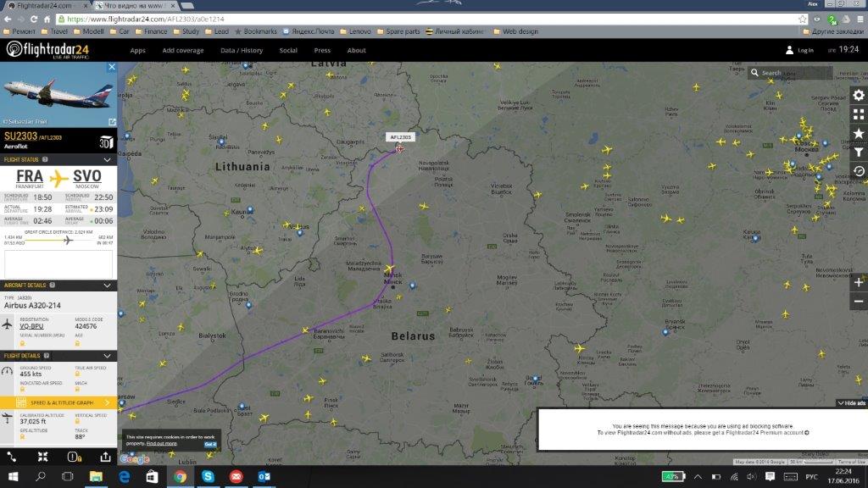Click the Flight Details help question mark
Viewport: 868px width, 488px height.
pos(47,356)
